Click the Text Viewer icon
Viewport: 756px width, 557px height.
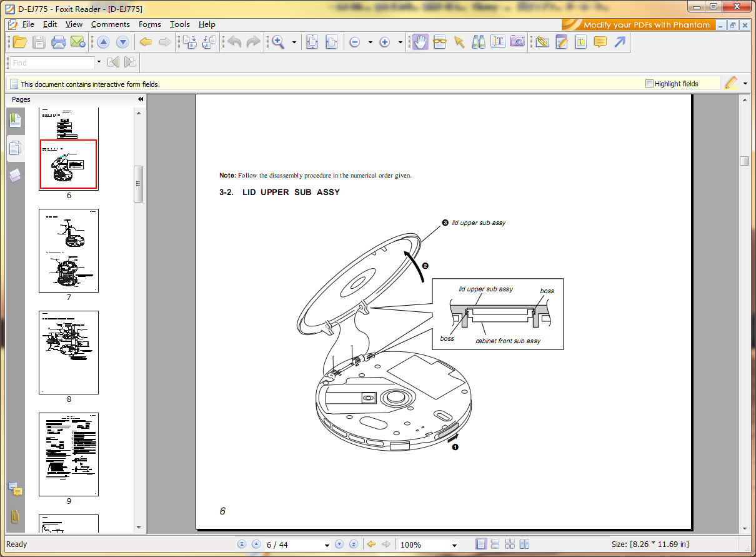(498, 42)
